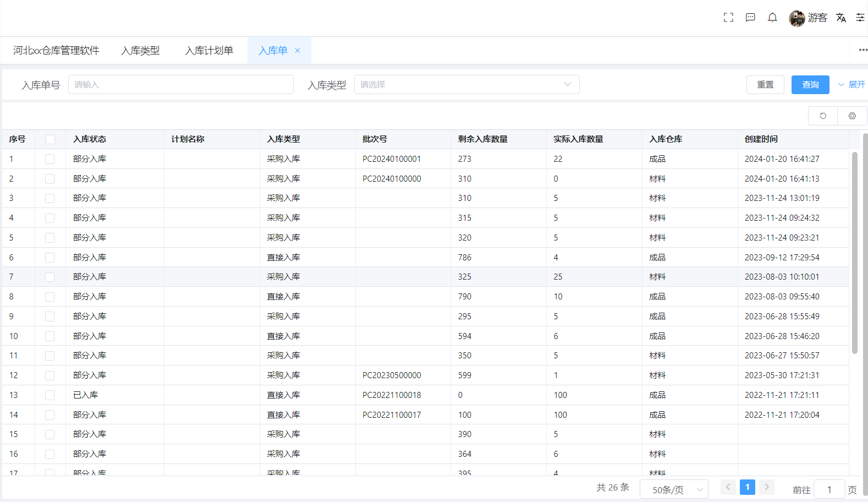Check the checkbox for row 1
The image size is (868, 502).
tap(50, 159)
